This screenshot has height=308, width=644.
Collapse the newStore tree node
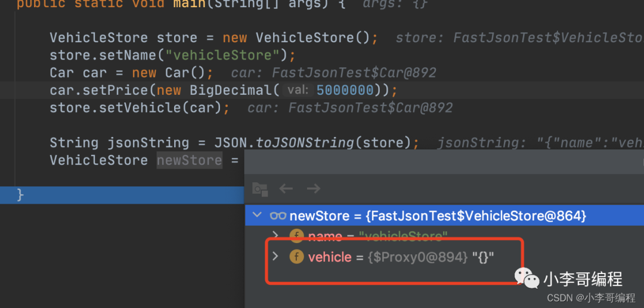click(x=257, y=216)
